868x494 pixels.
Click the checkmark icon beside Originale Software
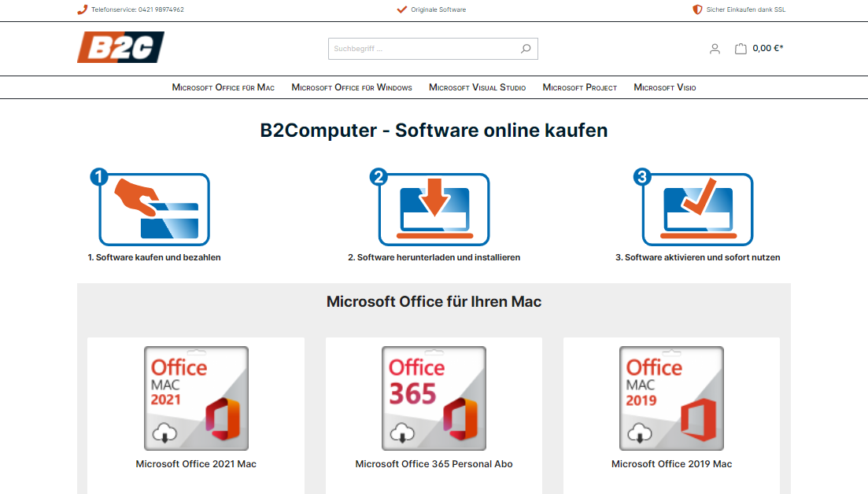pyautogui.click(x=402, y=9)
